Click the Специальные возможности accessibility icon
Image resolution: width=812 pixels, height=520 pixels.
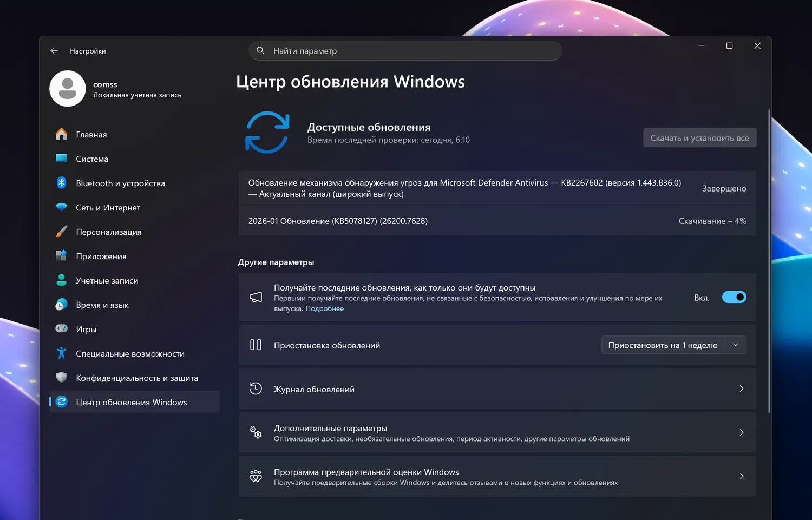tap(62, 353)
